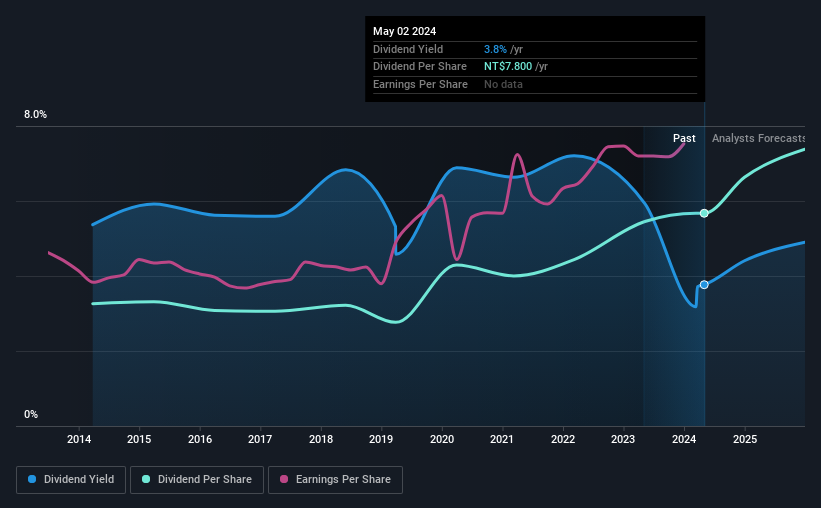Click the NT$7.800 dividend per share value
This screenshot has width=821, height=508.
coord(508,67)
